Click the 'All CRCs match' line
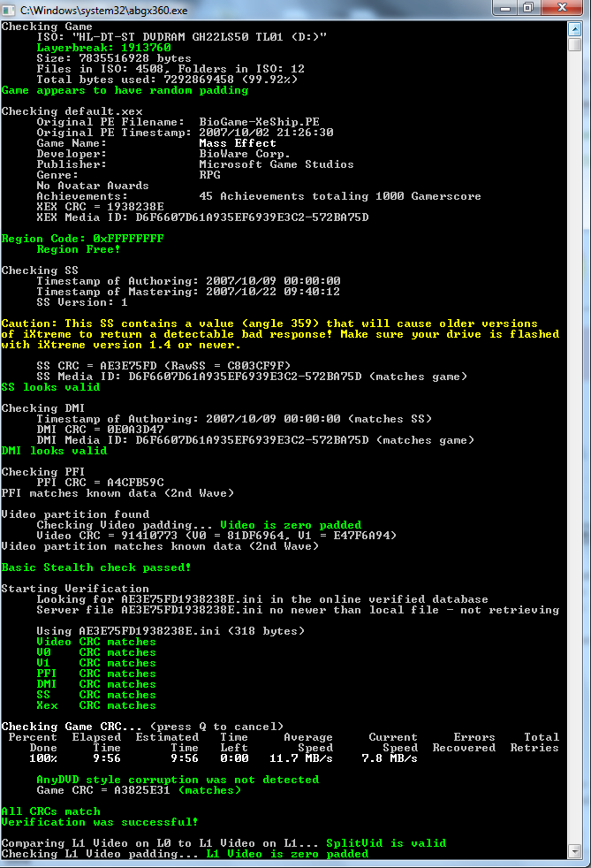The image size is (591, 868). 50,811
